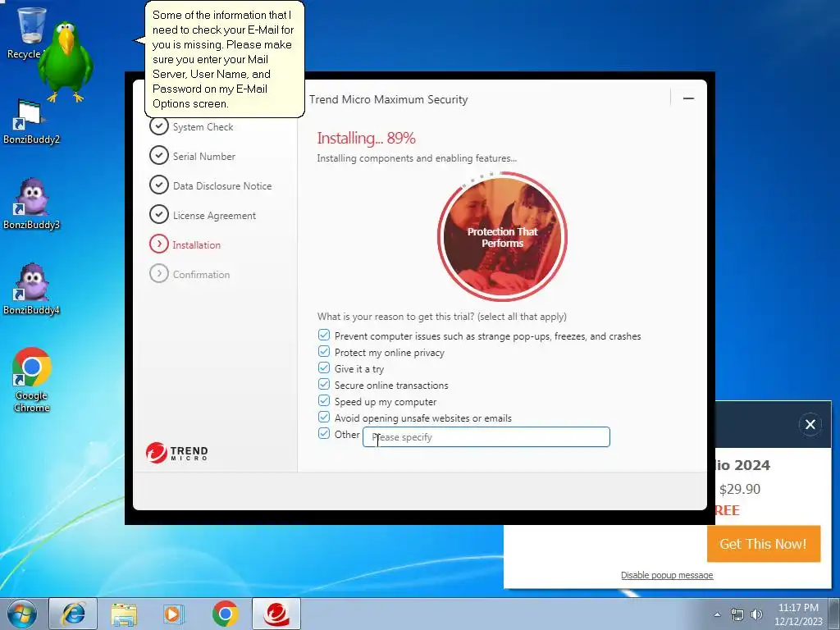
Task: Click Disable popup message link
Action: 667,575
